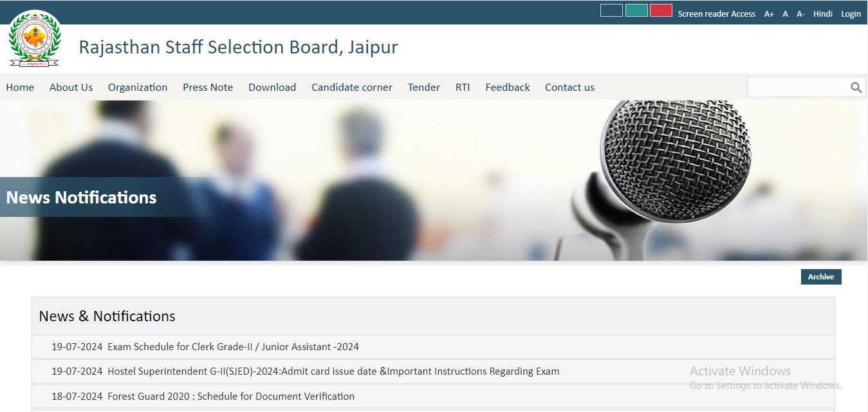Switch site language to Hindi
The width and height of the screenshot is (868, 412).
point(822,14)
